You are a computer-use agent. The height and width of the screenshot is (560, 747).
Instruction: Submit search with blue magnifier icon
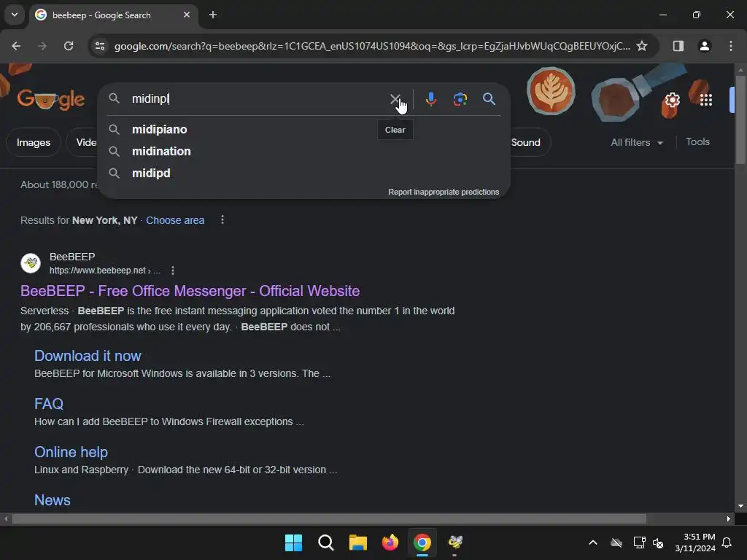[489, 99]
